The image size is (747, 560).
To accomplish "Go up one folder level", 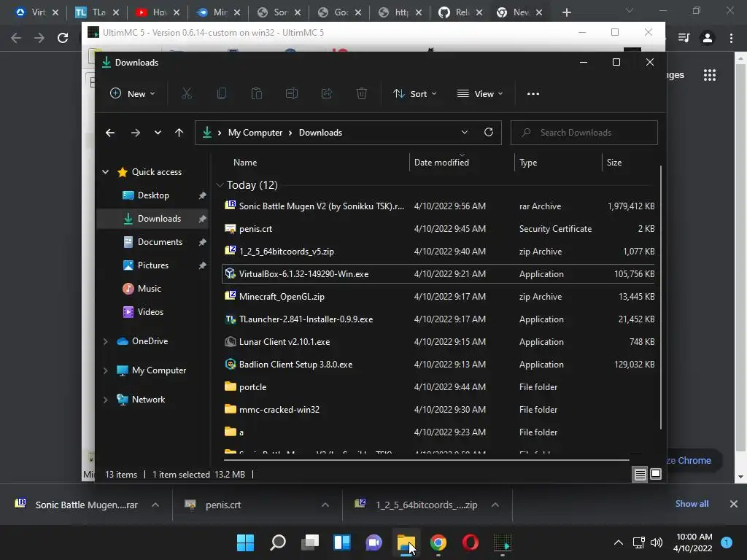I will click(179, 133).
